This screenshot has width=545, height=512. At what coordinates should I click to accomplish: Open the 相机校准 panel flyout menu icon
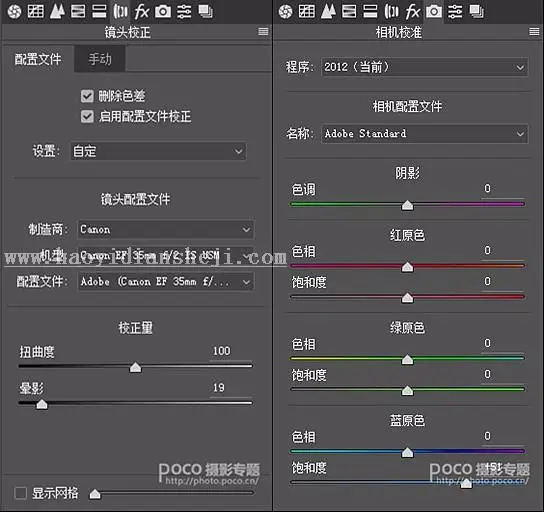pyautogui.click(x=534, y=32)
